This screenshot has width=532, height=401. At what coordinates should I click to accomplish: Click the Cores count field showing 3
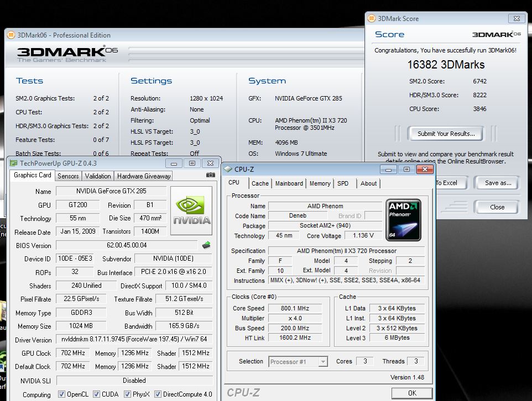pyautogui.click(x=365, y=361)
